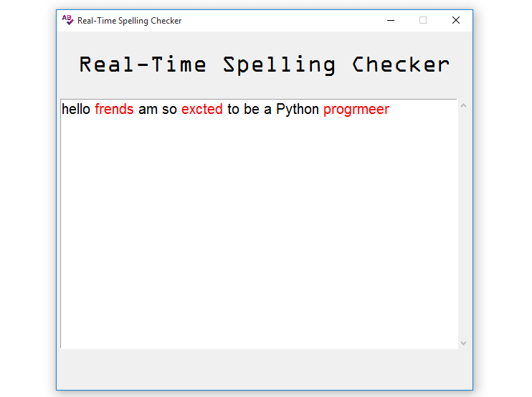Click the word "so" before "excted"
Screen dimensions: 532x397
[169, 110]
